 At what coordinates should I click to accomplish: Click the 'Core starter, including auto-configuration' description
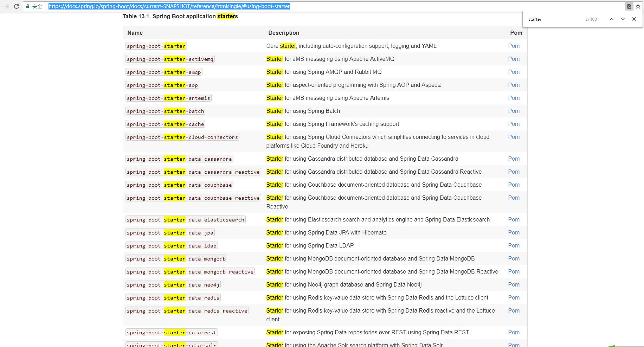[351, 46]
